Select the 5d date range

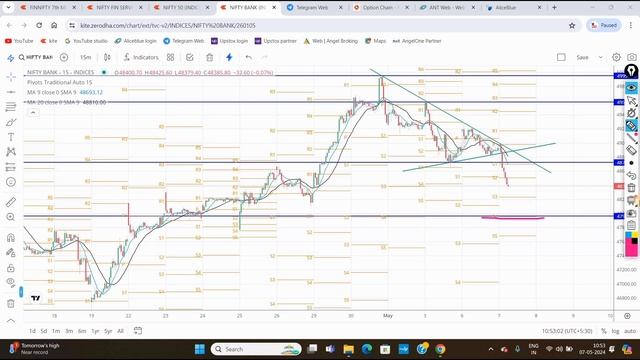click(x=44, y=331)
